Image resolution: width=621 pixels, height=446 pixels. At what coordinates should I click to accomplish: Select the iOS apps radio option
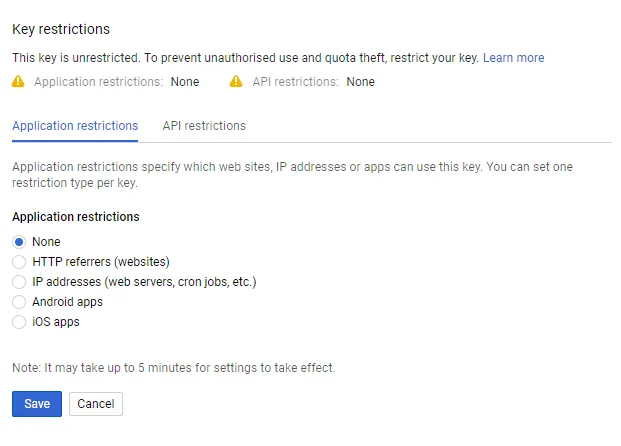click(x=19, y=322)
